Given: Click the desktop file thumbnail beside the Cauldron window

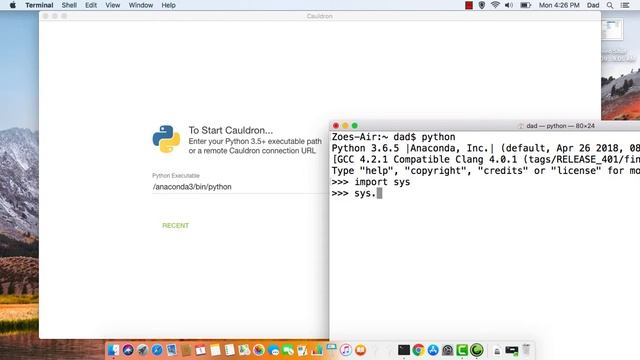Looking at the screenshot, I should (612, 30).
